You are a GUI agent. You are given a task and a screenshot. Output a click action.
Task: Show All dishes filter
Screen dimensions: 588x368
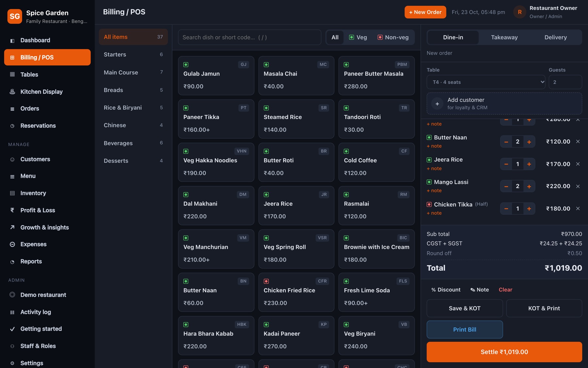(x=335, y=37)
